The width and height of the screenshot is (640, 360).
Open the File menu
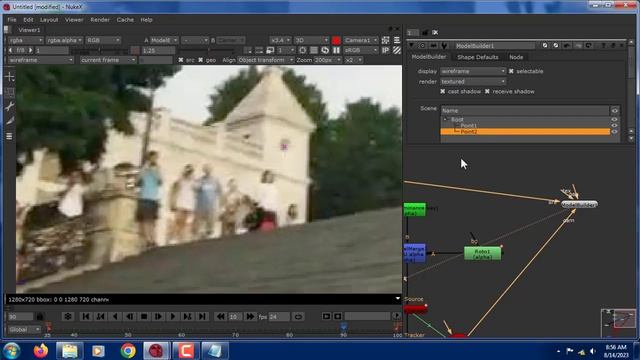[12, 20]
